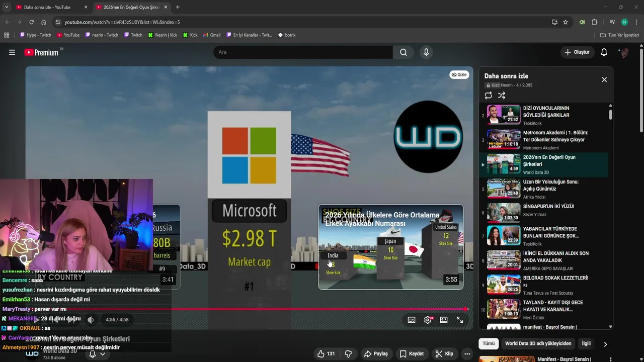Click the Paylaş share button
The width and height of the screenshot is (644, 362).
tap(376, 353)
